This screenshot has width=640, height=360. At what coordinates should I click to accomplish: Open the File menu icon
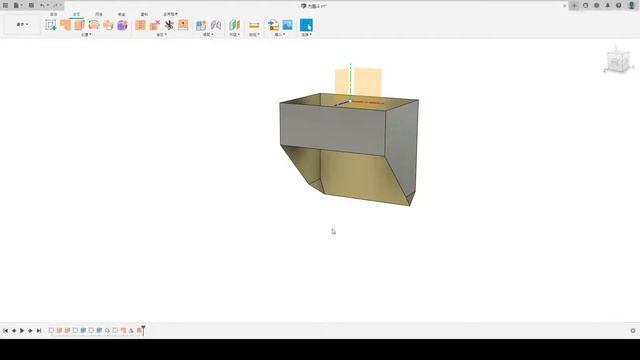(x=17, y=5)
